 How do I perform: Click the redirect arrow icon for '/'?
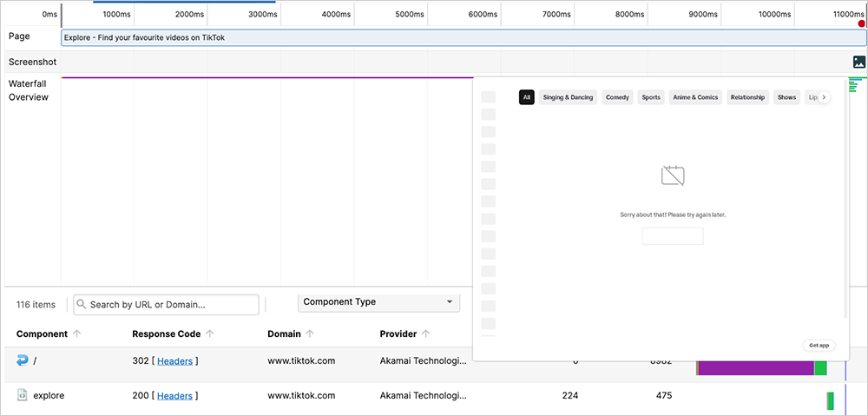(23, 360)
